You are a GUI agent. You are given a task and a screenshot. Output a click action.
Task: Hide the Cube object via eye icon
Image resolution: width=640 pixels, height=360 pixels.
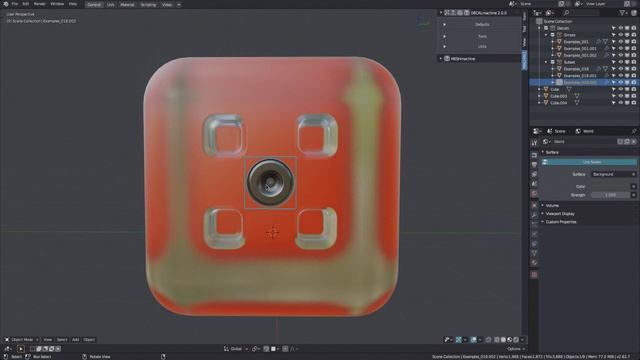pos(620,89)
